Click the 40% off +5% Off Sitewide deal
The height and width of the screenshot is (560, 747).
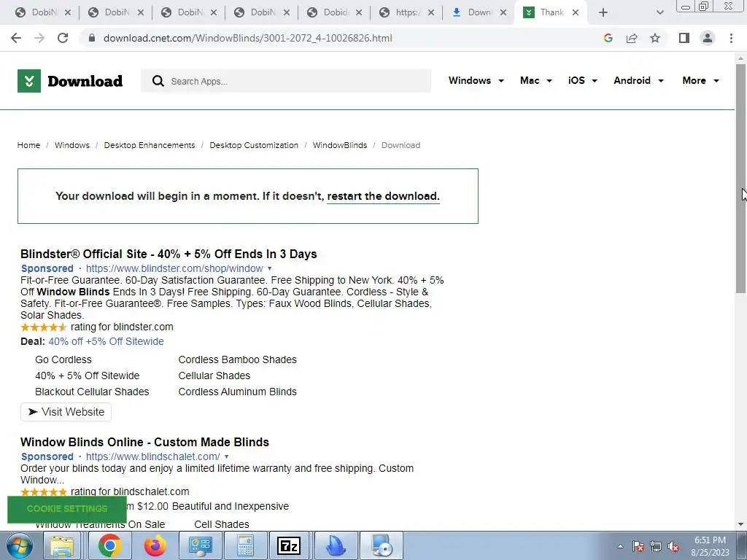(x=107, y=341)
